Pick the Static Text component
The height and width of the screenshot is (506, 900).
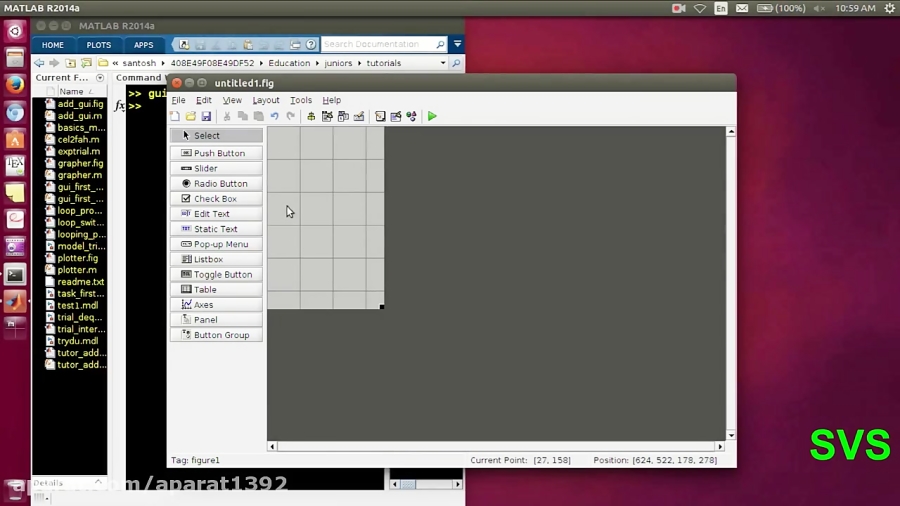tap(216, 229)
